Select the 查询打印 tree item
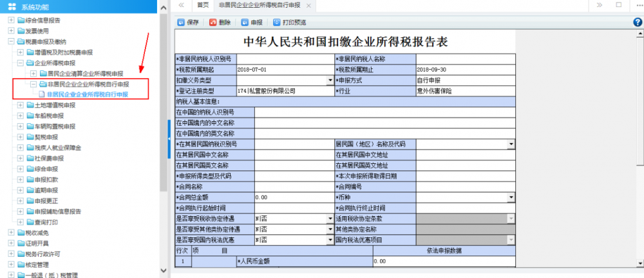This screenshot has height=278, width=644. click(x=46, y=222)
